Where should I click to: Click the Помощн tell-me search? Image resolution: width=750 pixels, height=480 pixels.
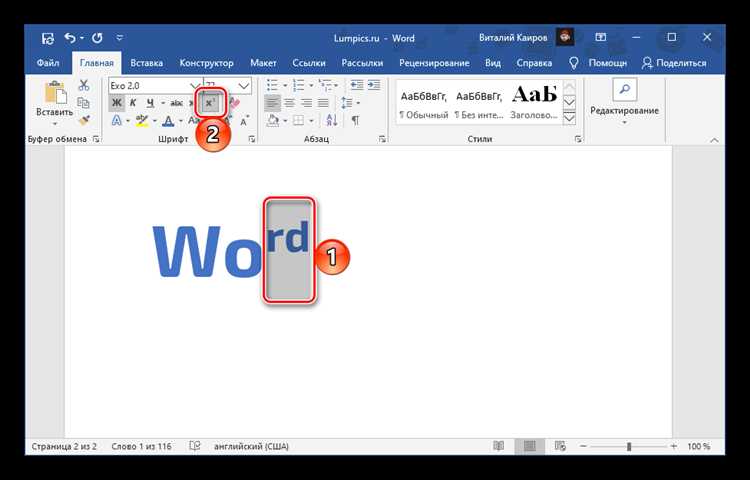(x=598, y=63)
